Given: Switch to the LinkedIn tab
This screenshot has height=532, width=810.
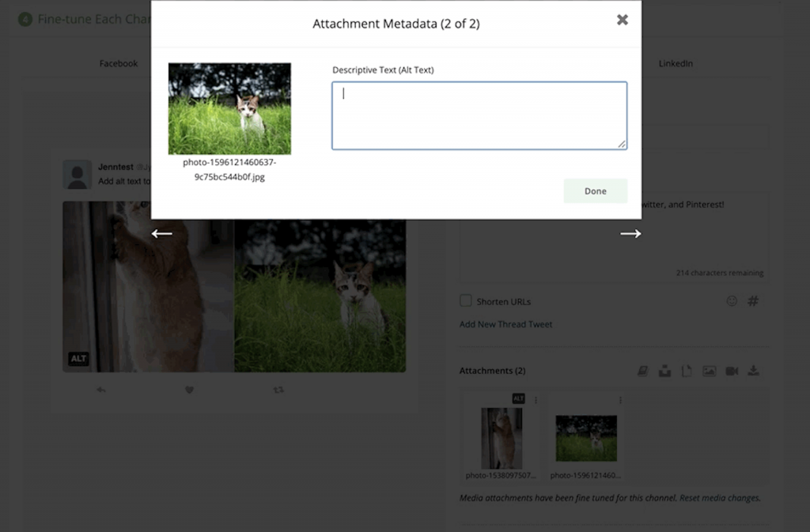Looking at the screenshot, I should click(x=676, y=63).
